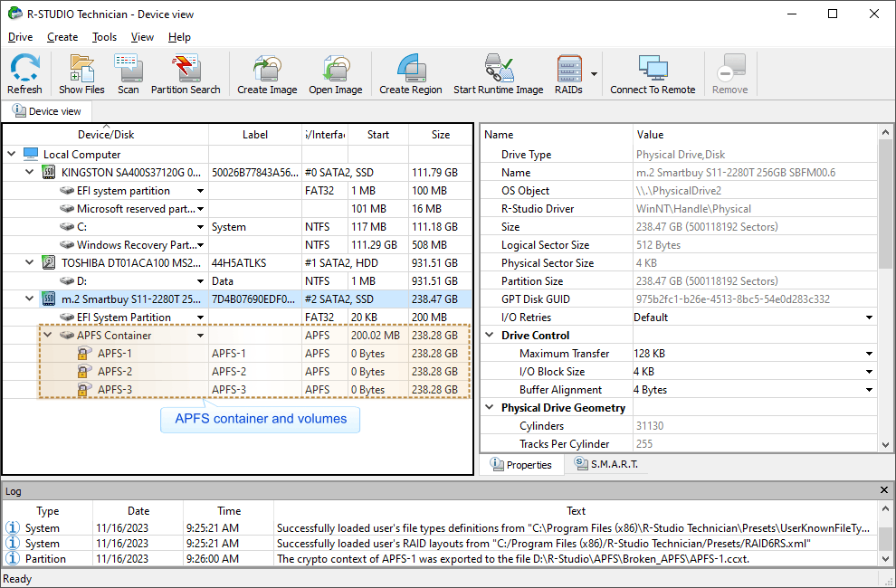The width and height of the screenshot is (896, 588).
Task: Click the TOSHIBA HDD drive icon
Action: pyautogui.click(x=49, y=263)
